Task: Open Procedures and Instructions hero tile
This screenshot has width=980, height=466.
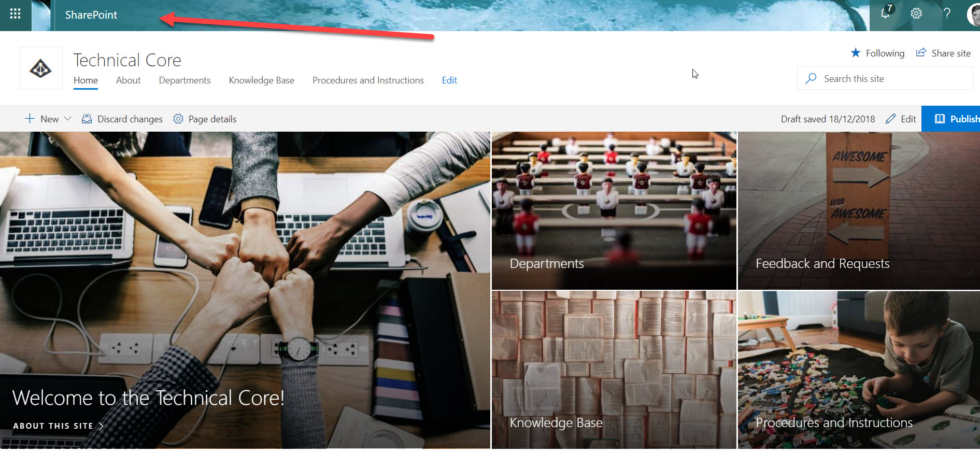Action: [x=859, y=370]
